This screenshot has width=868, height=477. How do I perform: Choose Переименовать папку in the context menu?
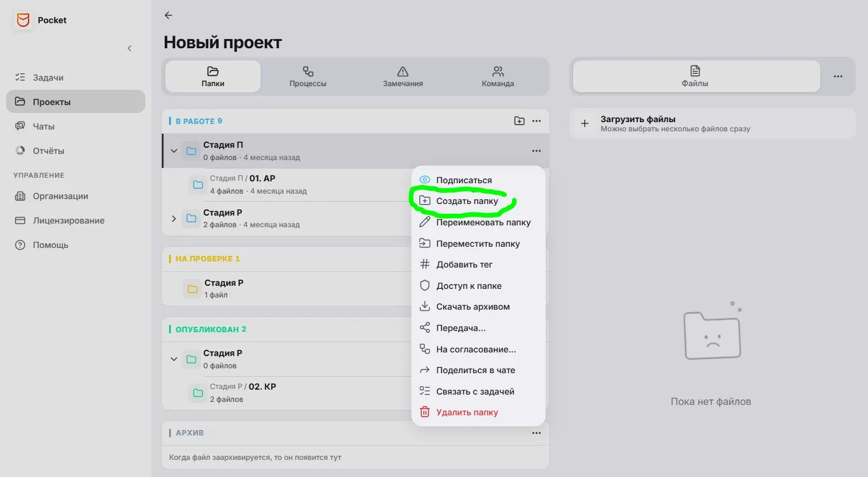point(478,222)
